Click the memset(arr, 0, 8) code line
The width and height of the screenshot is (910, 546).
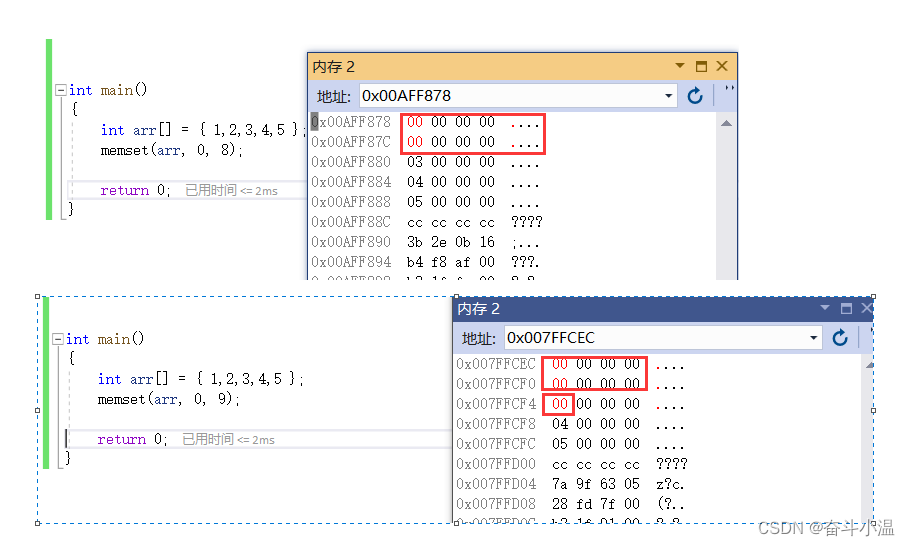172,150
